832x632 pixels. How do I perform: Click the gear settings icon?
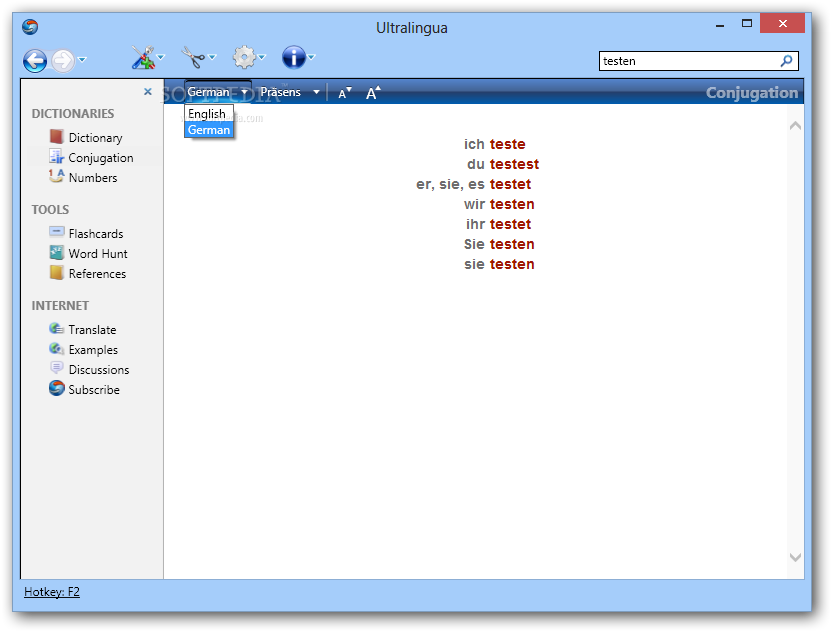coord(244,57)
